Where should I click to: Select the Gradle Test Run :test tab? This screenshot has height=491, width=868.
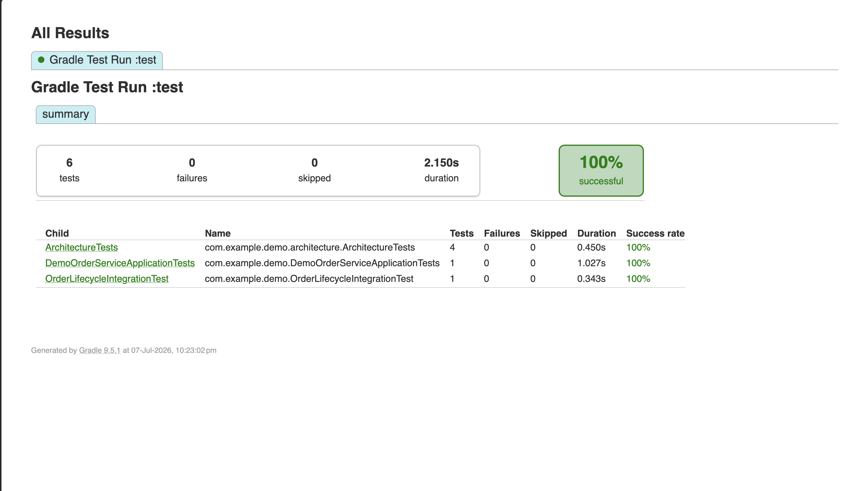click(x=97, y=60)
